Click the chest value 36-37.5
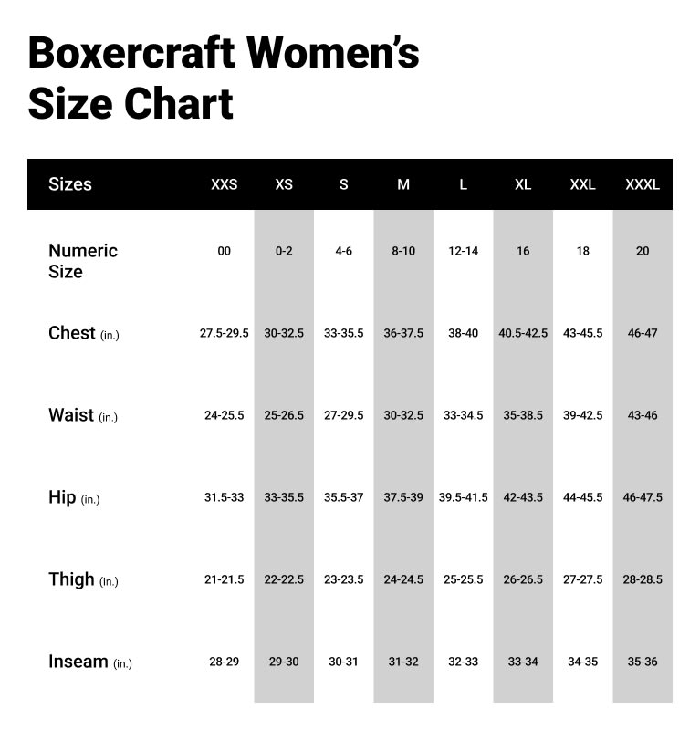Viewport: 700px width, 730px height. (403, 333)
